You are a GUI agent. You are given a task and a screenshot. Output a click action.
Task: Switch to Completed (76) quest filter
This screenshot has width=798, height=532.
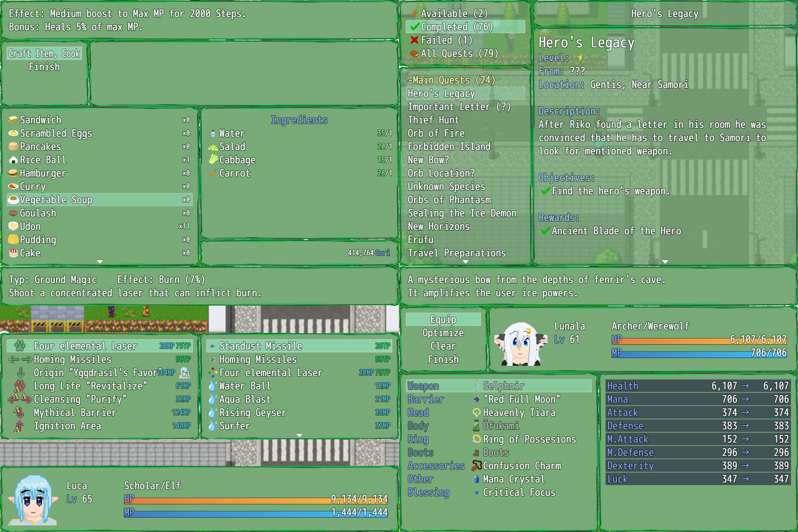point(457,27)
